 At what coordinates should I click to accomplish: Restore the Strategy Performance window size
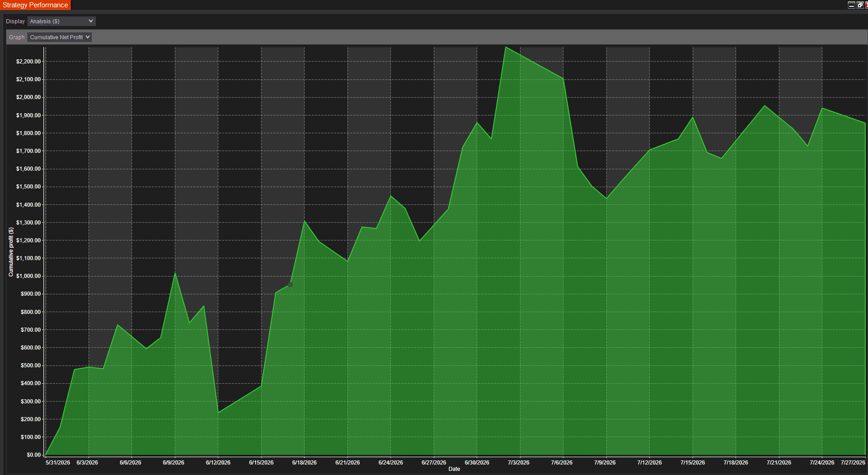point(860,5)
